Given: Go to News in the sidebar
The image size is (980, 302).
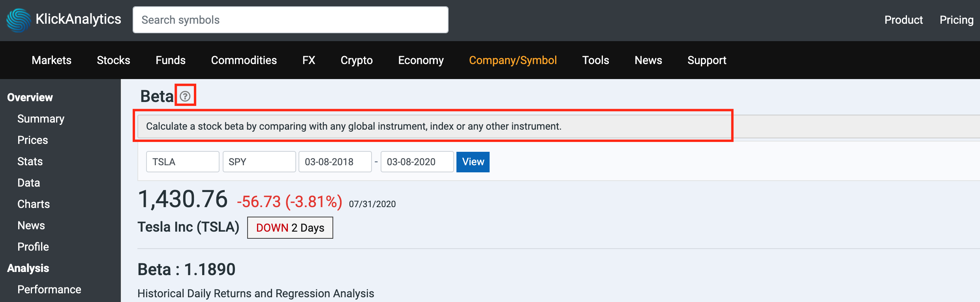Looking at the screenshot, I should coord(31,225).
